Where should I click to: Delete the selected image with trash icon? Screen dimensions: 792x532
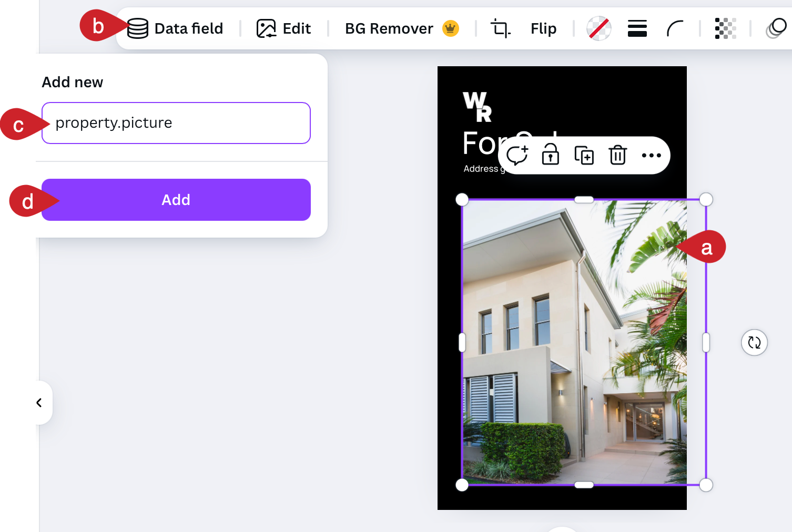[x=618, y=155]
